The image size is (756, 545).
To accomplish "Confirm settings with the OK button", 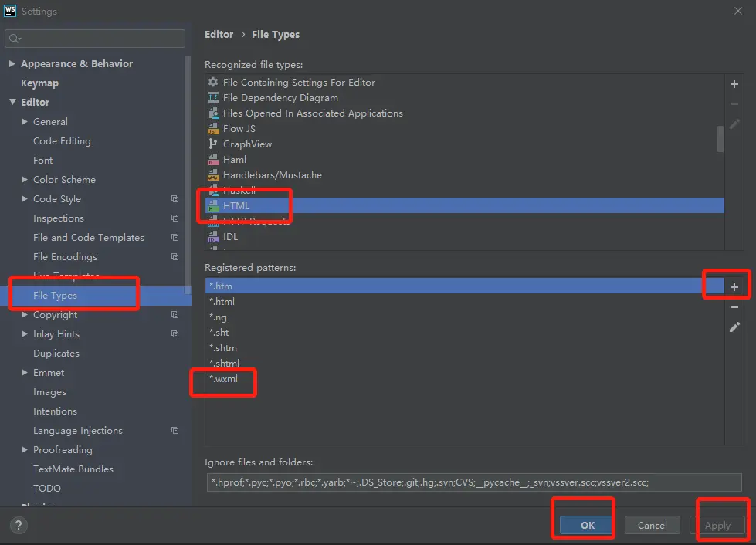I will 587,525.
